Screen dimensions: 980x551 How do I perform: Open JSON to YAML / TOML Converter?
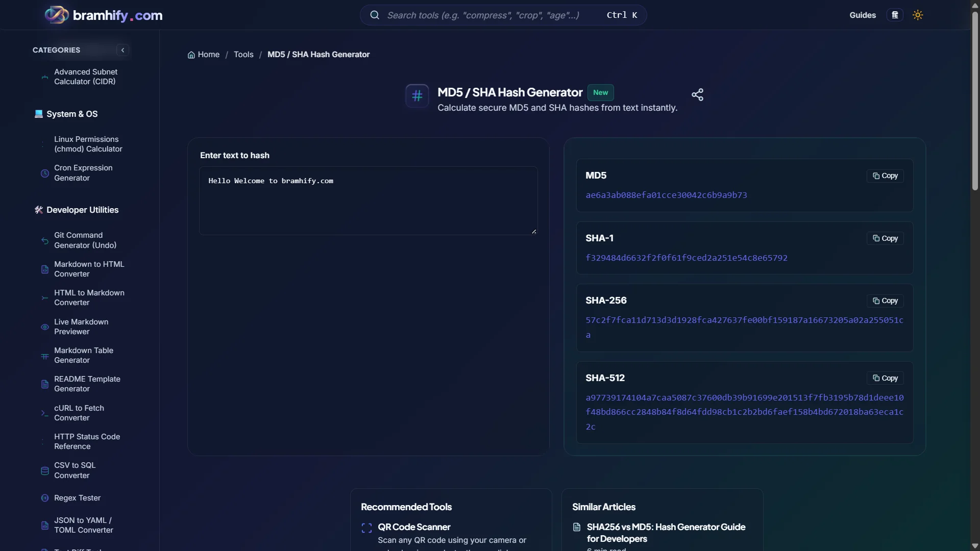tap(84, 525)
